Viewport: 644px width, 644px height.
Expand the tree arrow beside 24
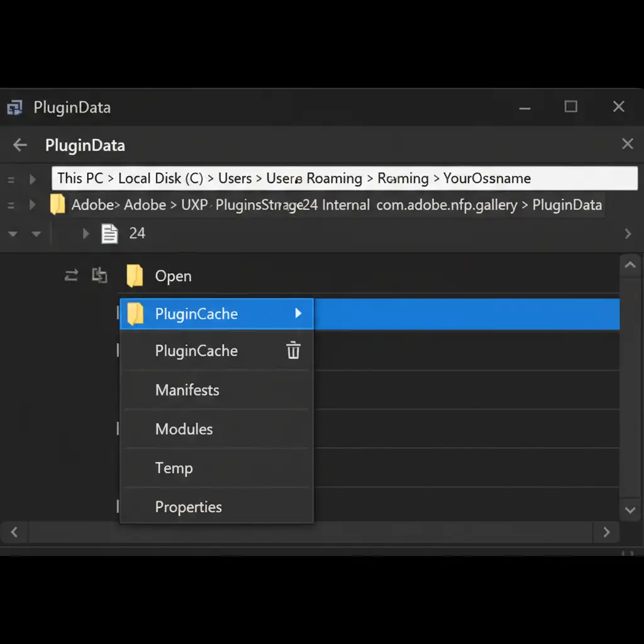pos(86,234)
